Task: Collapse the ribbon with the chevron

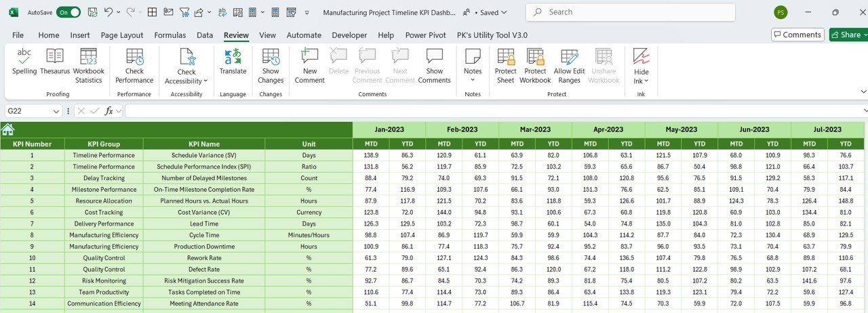Action: pyautogui.click(x=863, y=91)
